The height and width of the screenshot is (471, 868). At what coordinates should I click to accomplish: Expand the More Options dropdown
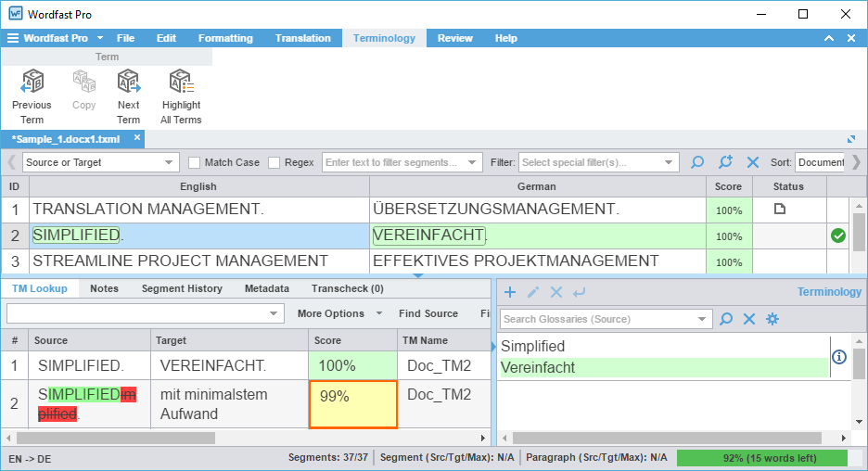[x=338, y=313]
